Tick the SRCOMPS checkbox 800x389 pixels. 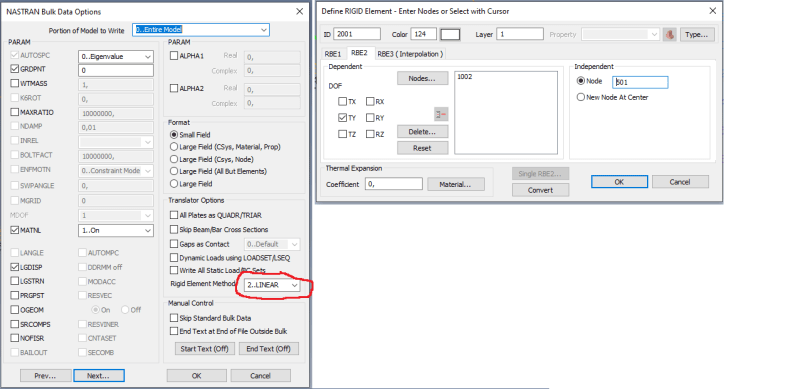pos(14,324)
